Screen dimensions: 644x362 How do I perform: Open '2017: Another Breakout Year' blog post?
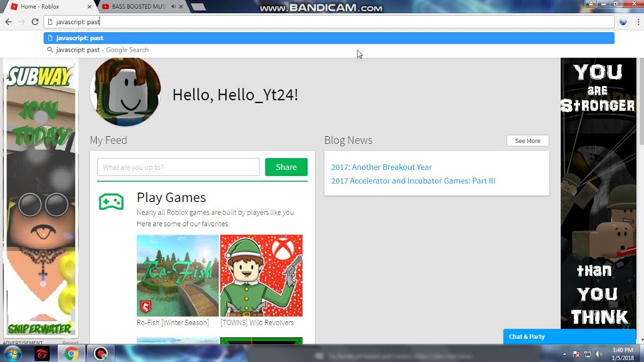point(381,167)
